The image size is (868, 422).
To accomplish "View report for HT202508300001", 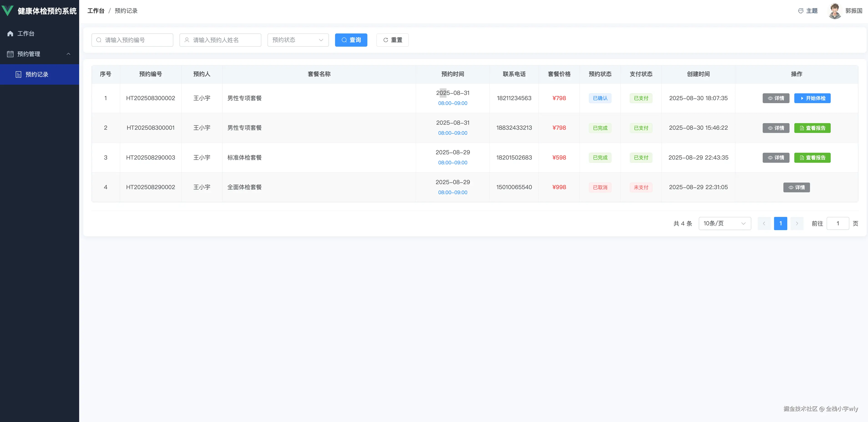I will click(812, 128).
